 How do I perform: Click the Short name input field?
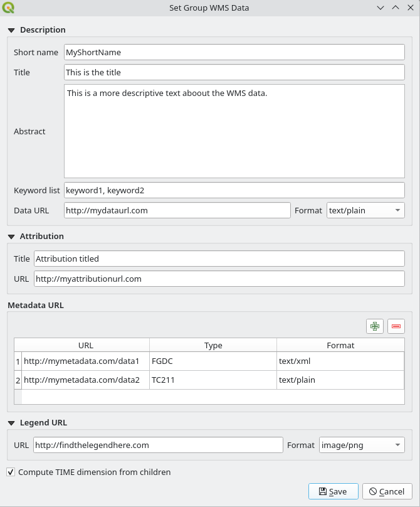(x=234, y=53)
